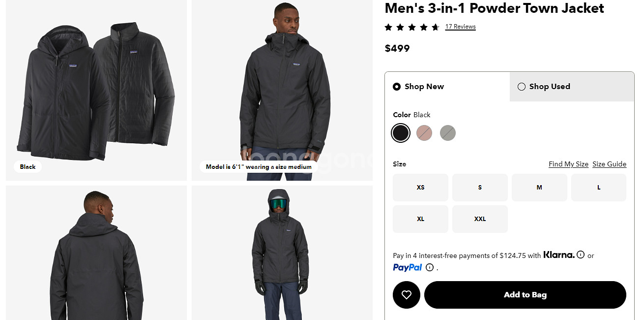
Task: Open the Size Guide link
Action: tap(609, 164)
